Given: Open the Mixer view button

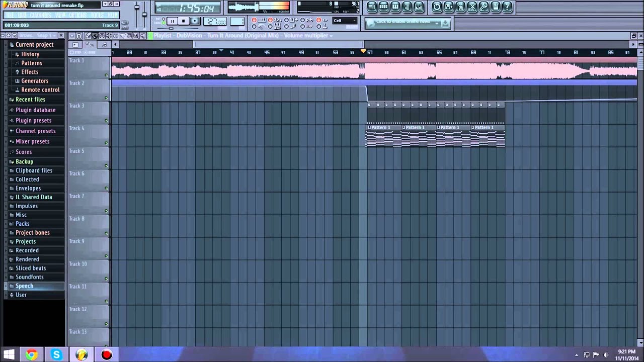Looking at the screenshot, I should pyautogui.click(x=419, y=7).
